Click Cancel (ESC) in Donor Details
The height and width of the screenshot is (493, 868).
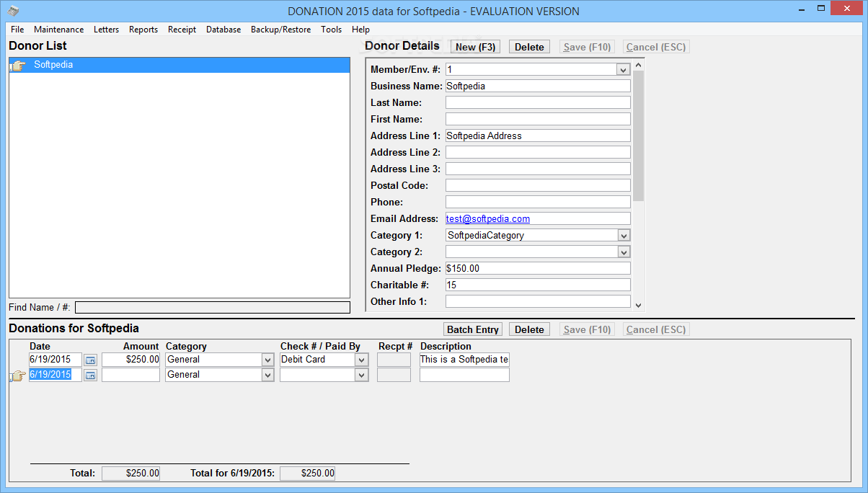coord(656,47)
